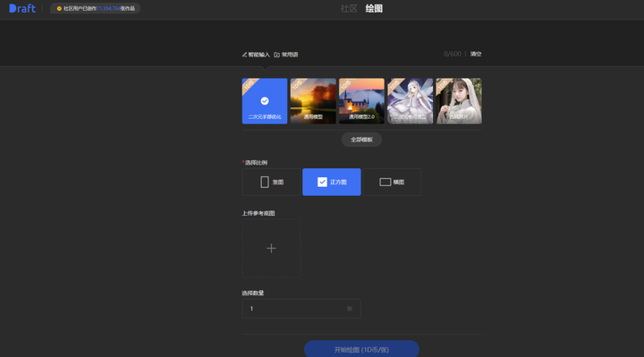This screenshot has width=644, height=357.
Task: Click the 开始绘图 start drawing button
Action: coord(361,349)
